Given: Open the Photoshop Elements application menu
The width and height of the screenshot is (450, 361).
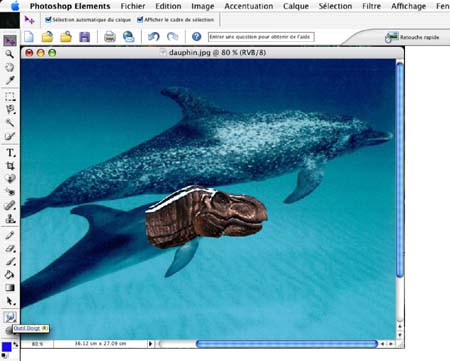Looking at the screenshot, I should 70,6.
